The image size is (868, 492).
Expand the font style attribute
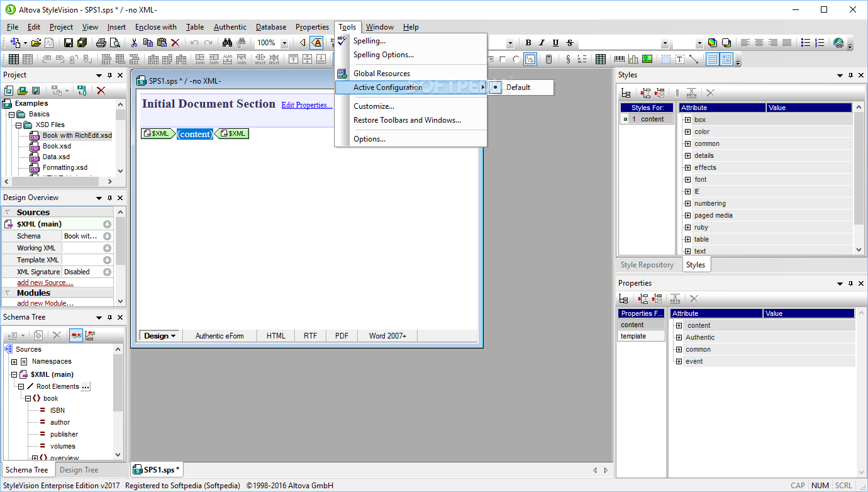pyautogui.click(x=687, y=179)
